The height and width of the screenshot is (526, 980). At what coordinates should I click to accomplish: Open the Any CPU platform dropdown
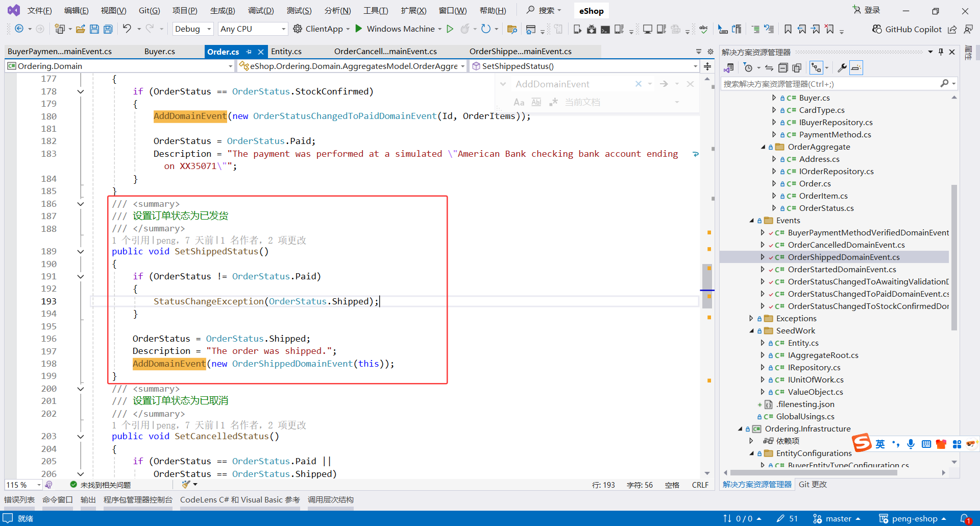253,29
